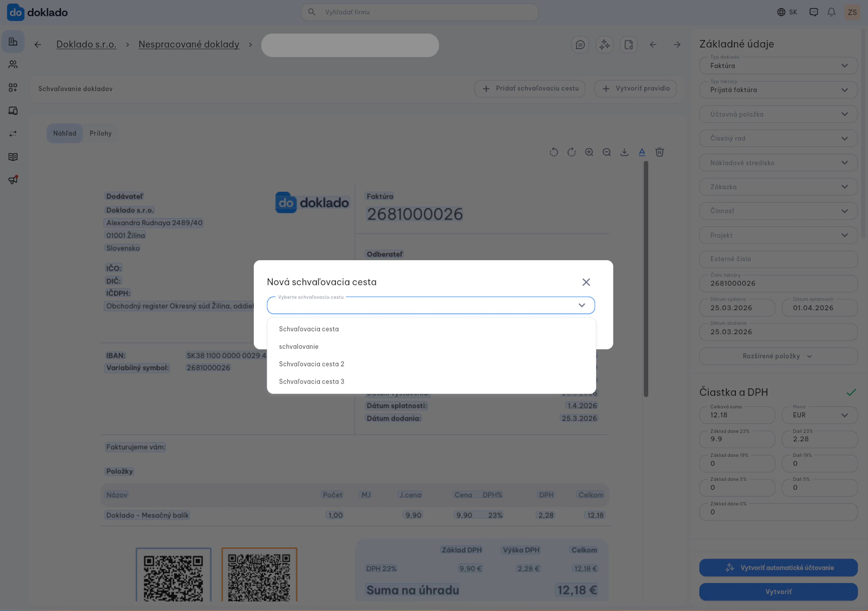Open the SK language selector
The height and width of the screenshot is (611, 868).
pyautogui.click(x=787, y=12)
